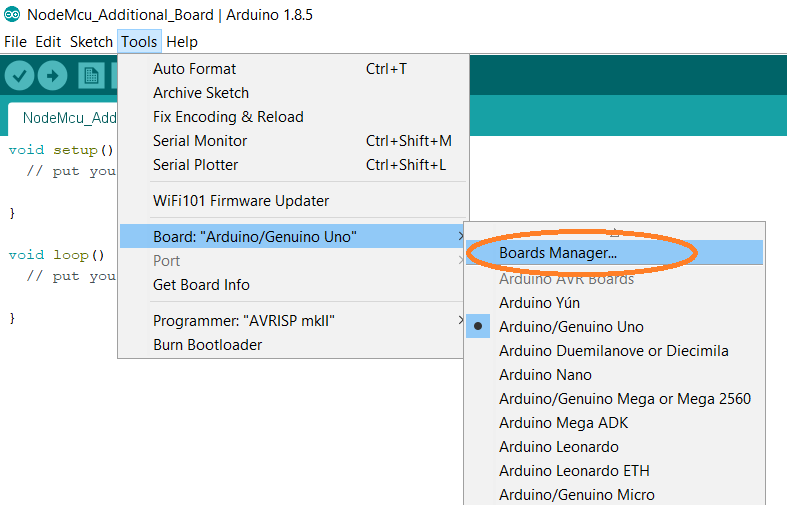Click the Verify checkmark toolbar icon
The image size is (792, 510).
[x=19, y=76]
